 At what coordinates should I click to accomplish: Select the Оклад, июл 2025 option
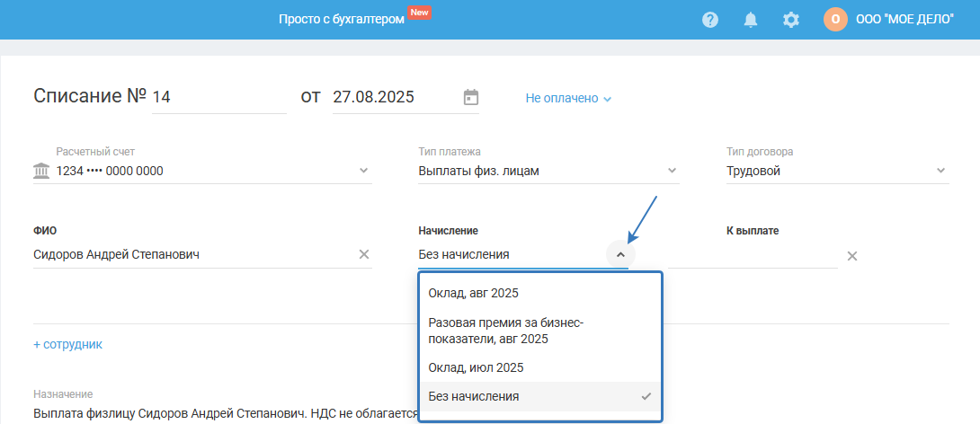[476, 367]
